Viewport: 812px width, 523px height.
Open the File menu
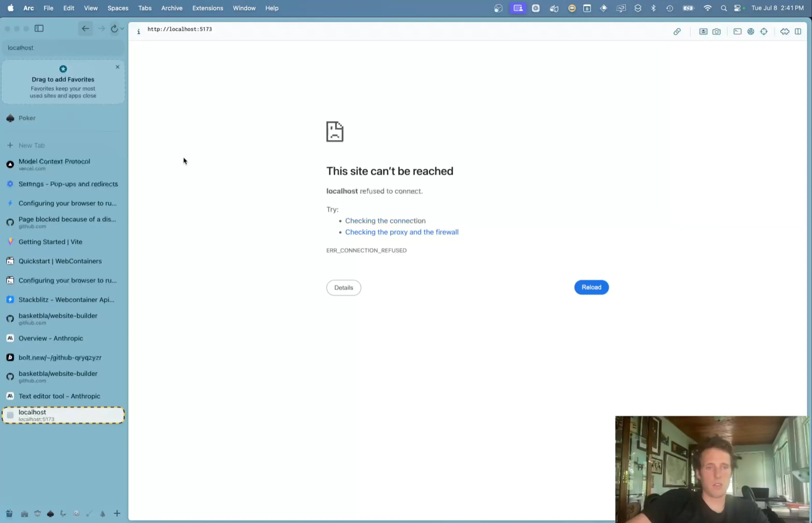tap(48, 8)
